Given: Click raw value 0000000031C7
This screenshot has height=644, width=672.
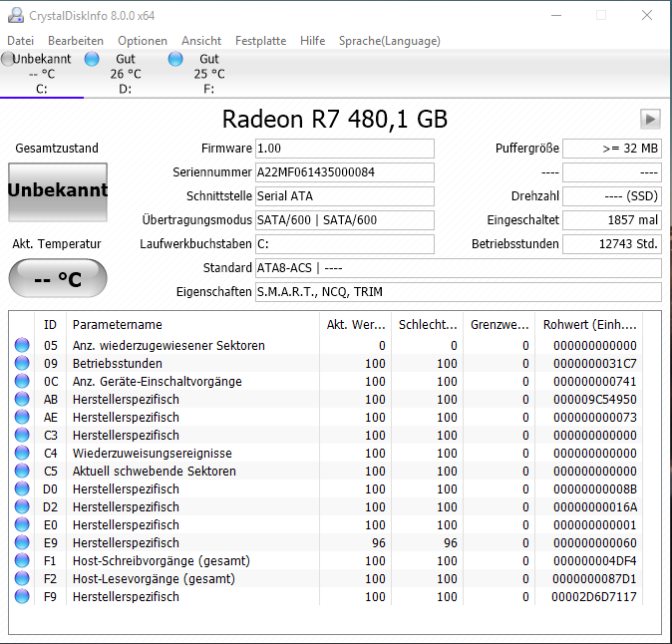Looking at the screenshot, I should (595, 363).
